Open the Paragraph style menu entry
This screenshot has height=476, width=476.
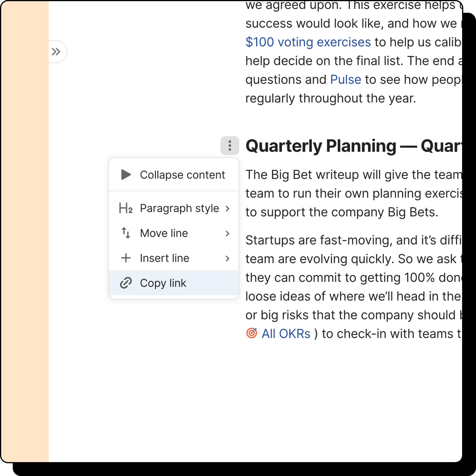tap(179, 208)
